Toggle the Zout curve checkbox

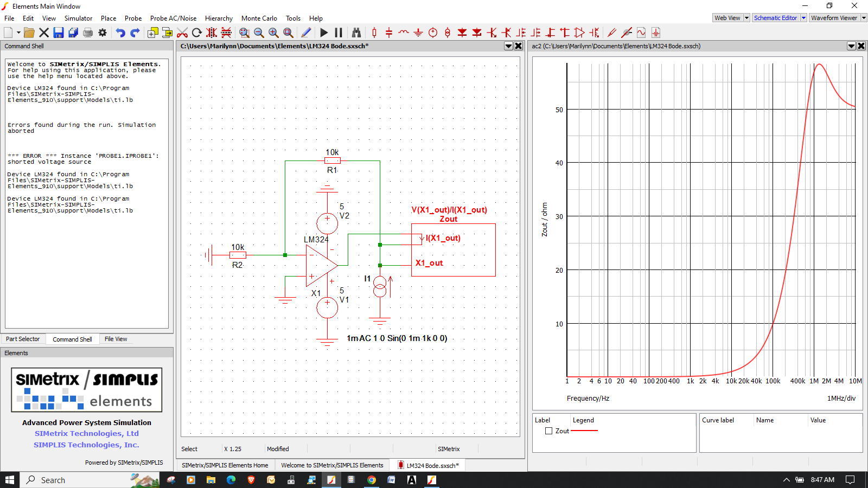click(x=548, y=431)
